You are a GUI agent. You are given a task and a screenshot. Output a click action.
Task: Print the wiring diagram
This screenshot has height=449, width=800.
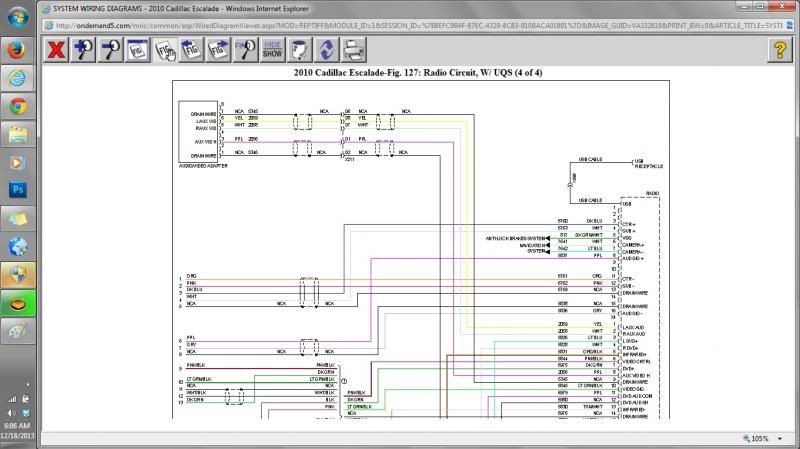click(354, 50)
